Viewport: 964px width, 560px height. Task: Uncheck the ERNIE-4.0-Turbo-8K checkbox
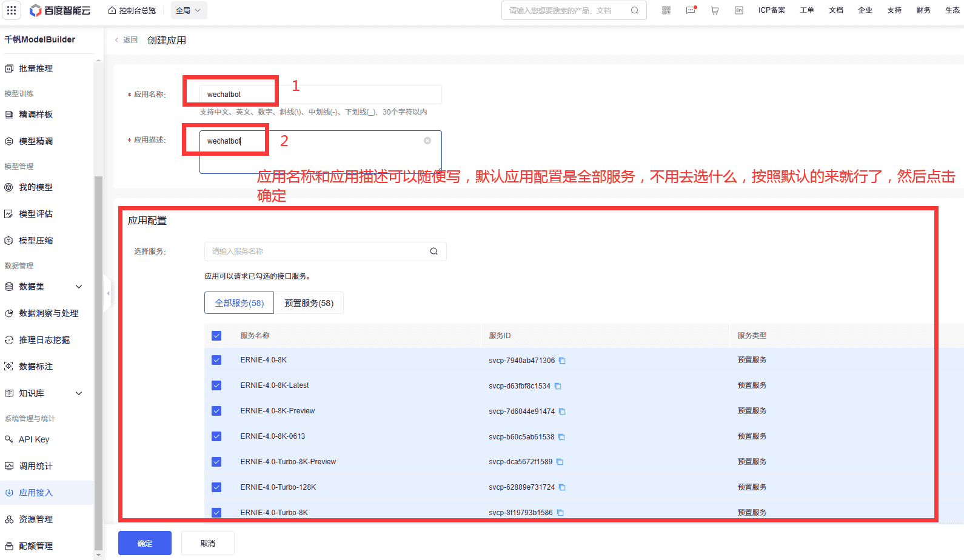[x=216, y=513]
